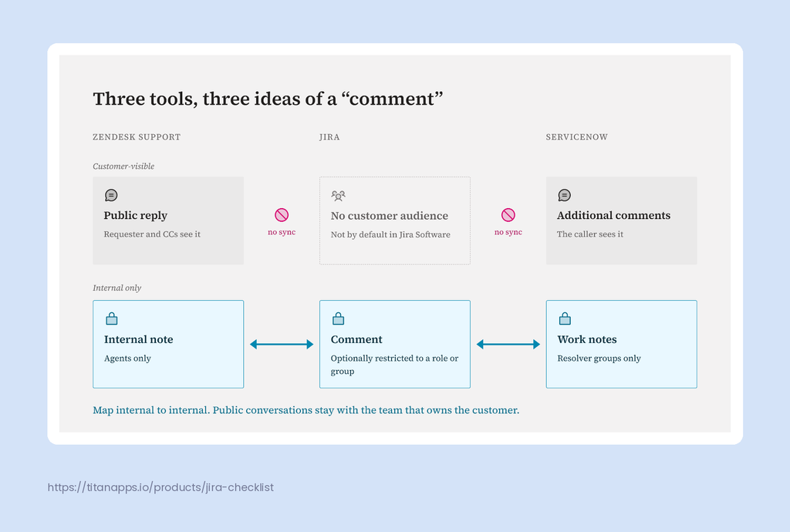Click the 'JIRA' column label
790x532 pixels.
(329, 137)
